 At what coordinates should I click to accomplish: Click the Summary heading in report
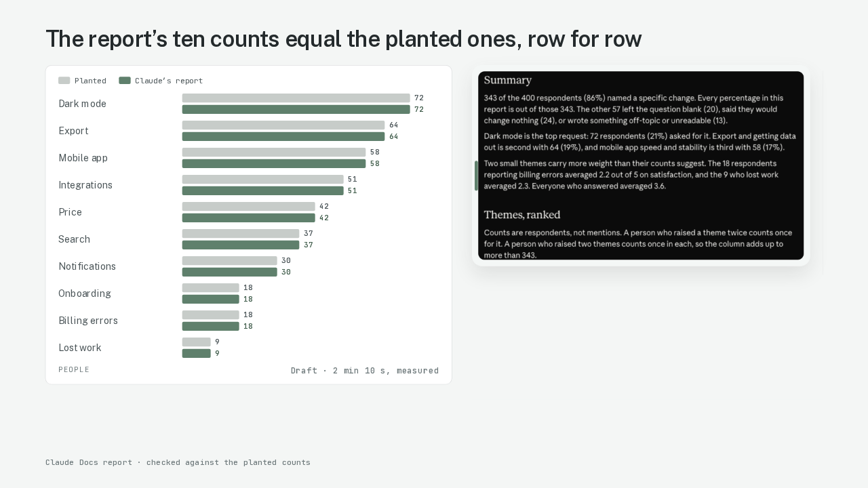507,80
